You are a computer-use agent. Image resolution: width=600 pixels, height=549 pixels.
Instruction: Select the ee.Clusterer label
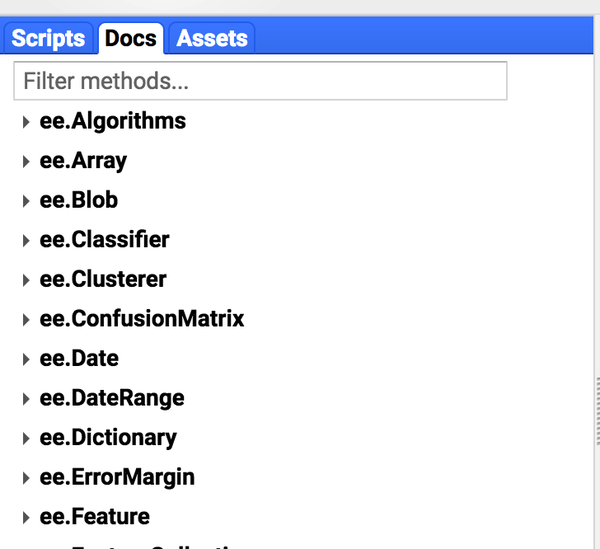click(103, 280)
